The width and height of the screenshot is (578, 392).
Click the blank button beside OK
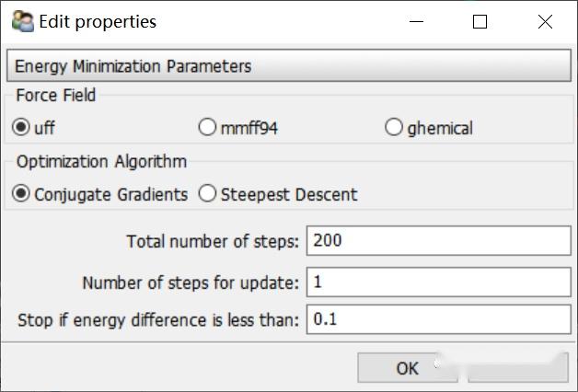point(517,368)
